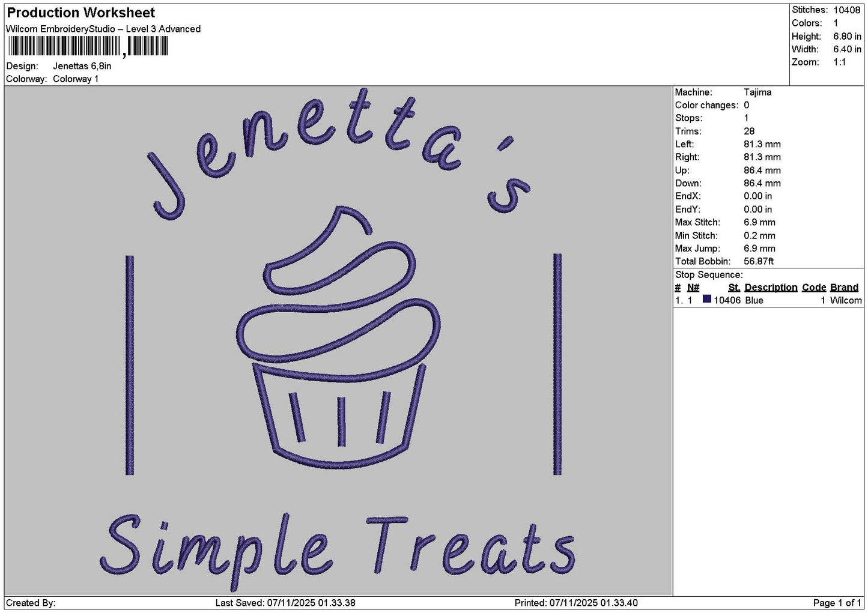Click the 'Stops:' label

pyautogui.click(x=688, y=118)
